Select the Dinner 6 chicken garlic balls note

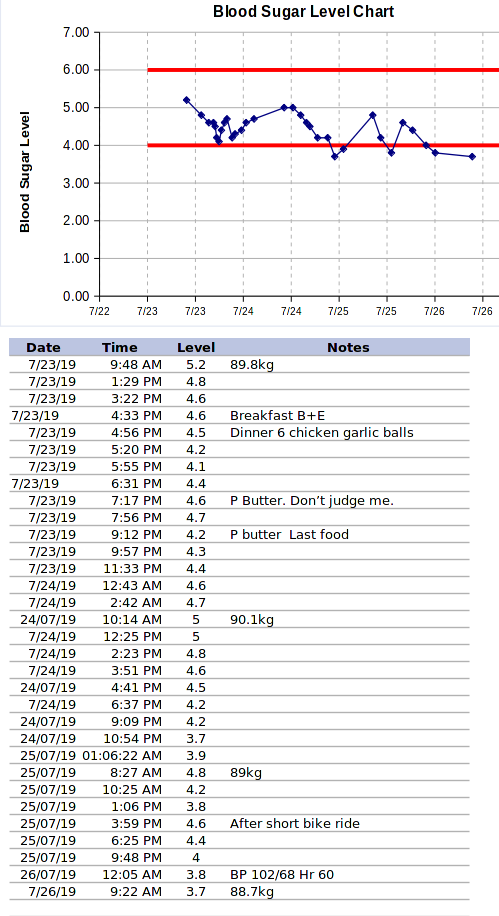coord(322,433)
